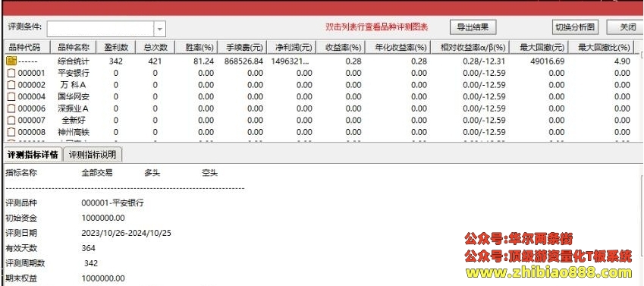
Task: Sort by the 最大回撤(元) column header
Action: (x=539, y=48)
